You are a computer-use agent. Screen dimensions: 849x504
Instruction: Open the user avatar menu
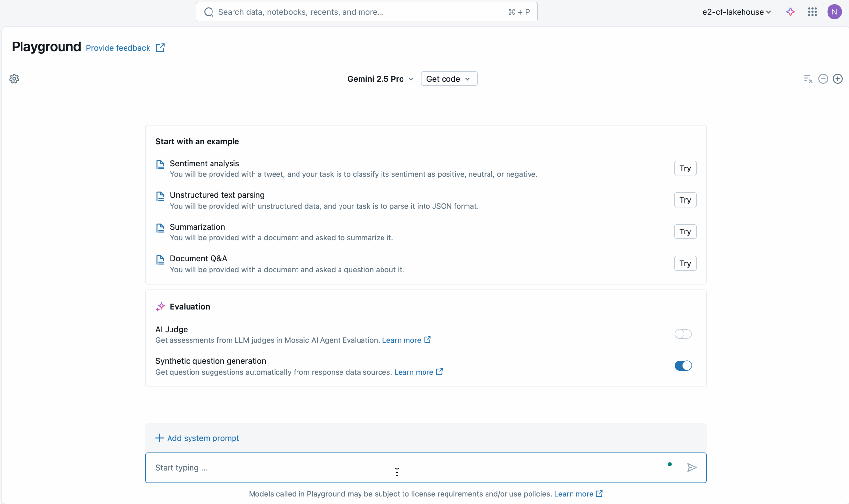[x=834, y=12]
